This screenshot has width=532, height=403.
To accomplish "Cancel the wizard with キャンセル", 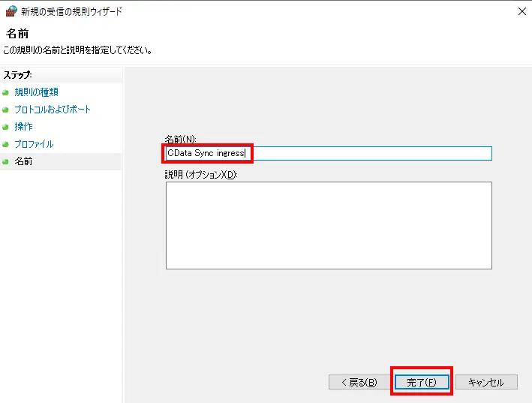I will click(486, 382).
